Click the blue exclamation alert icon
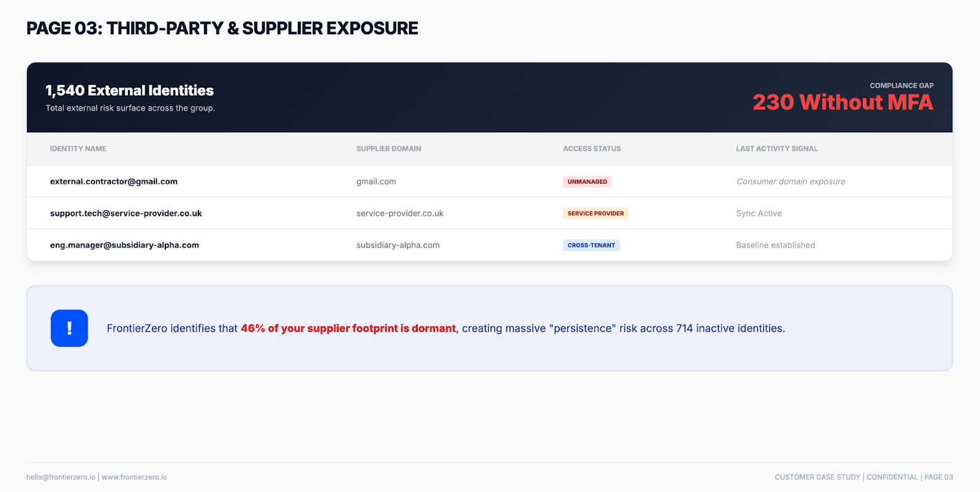The width and height of the screenshot is (980, 492). [x=69, y=328]
